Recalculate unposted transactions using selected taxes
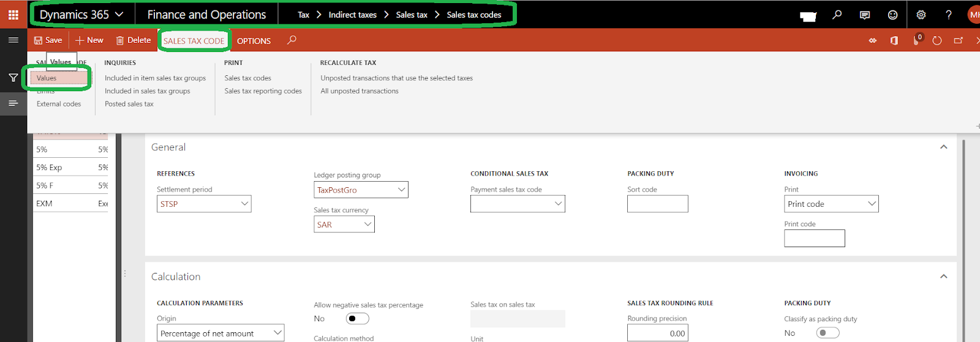 [x=396, y=78]
